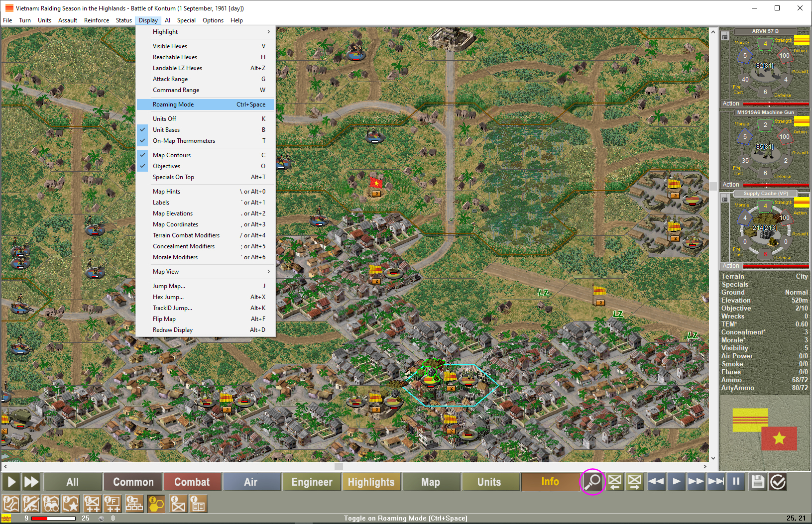Open the AI menu
The height and width of the screenshot is (524, 812).
[168, 20]
